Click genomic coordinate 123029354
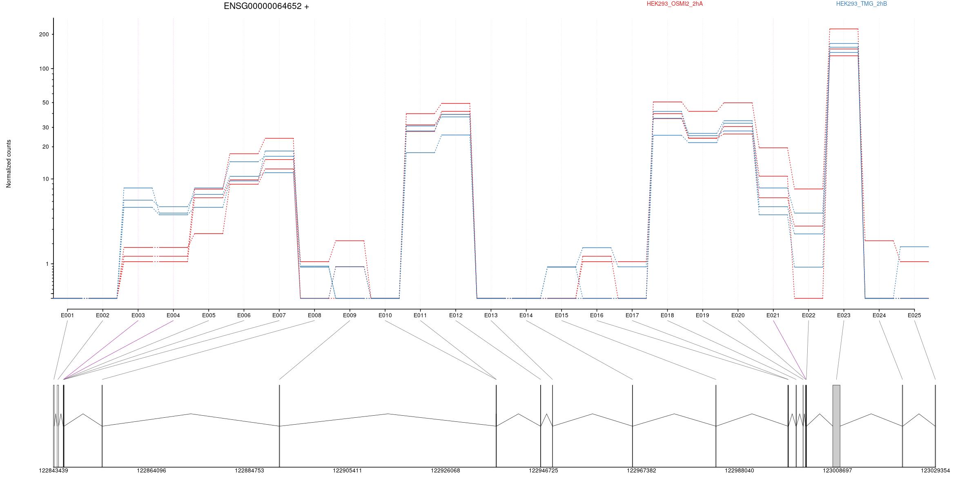Viewport: 980px width, 490px height. click(x=935, y=470)
